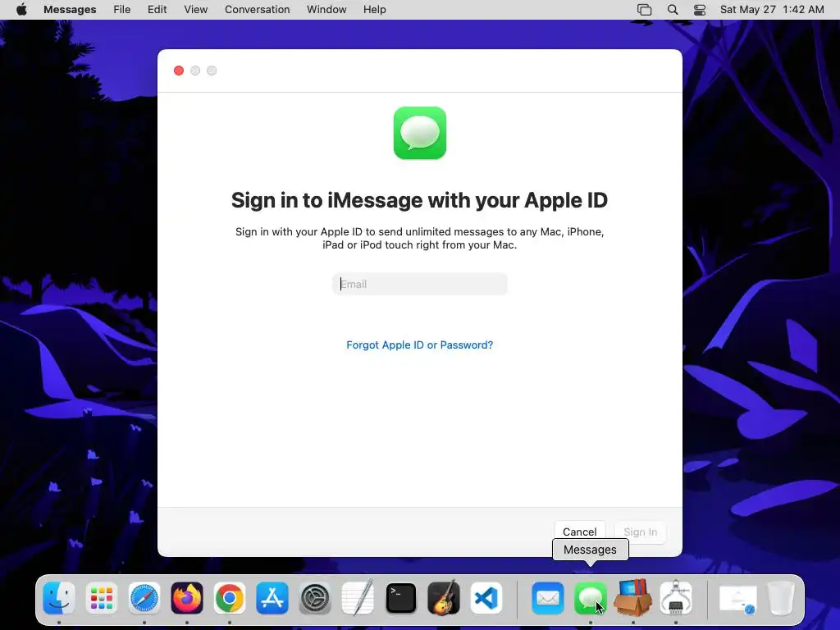
Task: Open the Help menu
Action: 374,10
